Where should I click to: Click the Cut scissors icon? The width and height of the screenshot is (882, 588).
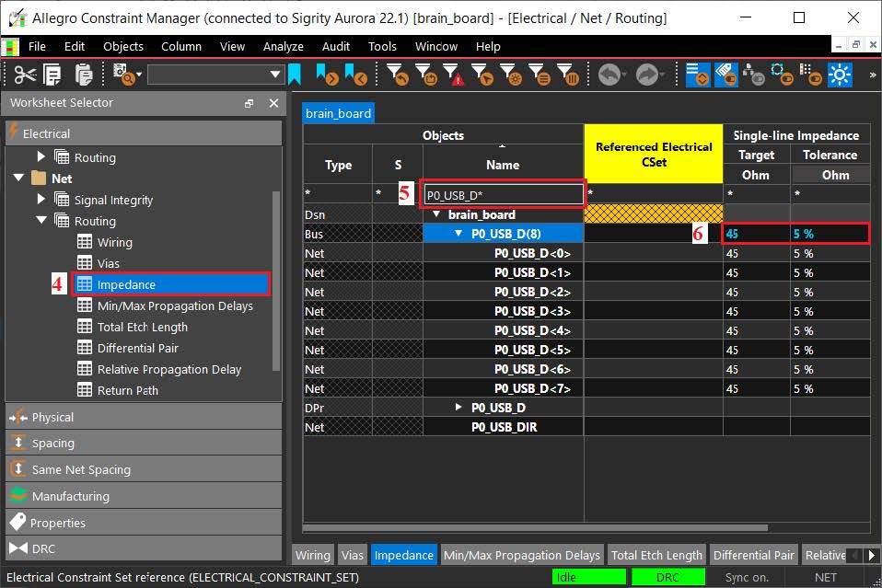click(25, 75)
